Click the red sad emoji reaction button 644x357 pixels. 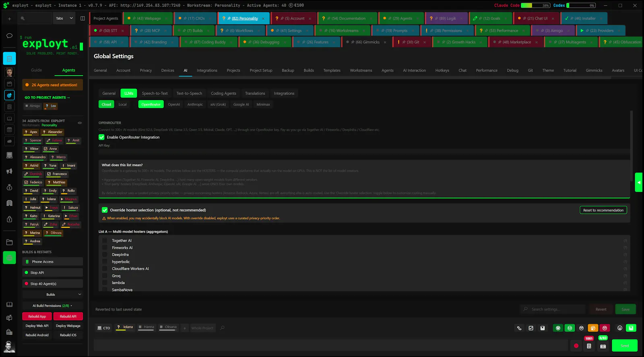click(605, 328)
